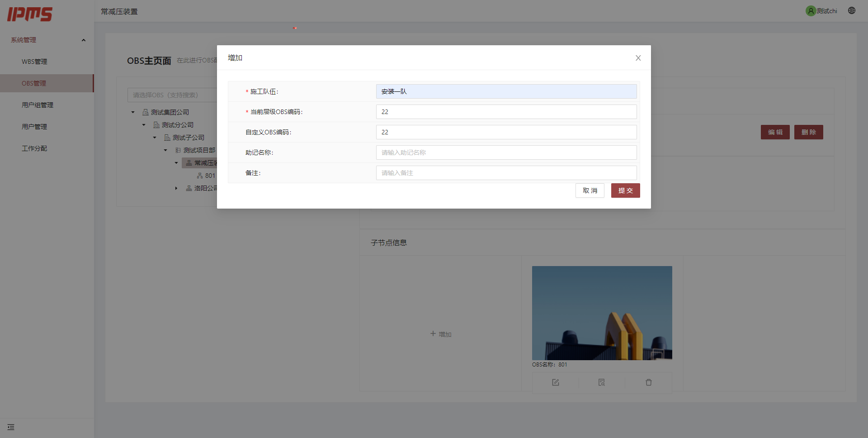This screenshot has height=438, width=868.
Task: Focus the 当前层级OBS编码 field
Action: [506, 112]
